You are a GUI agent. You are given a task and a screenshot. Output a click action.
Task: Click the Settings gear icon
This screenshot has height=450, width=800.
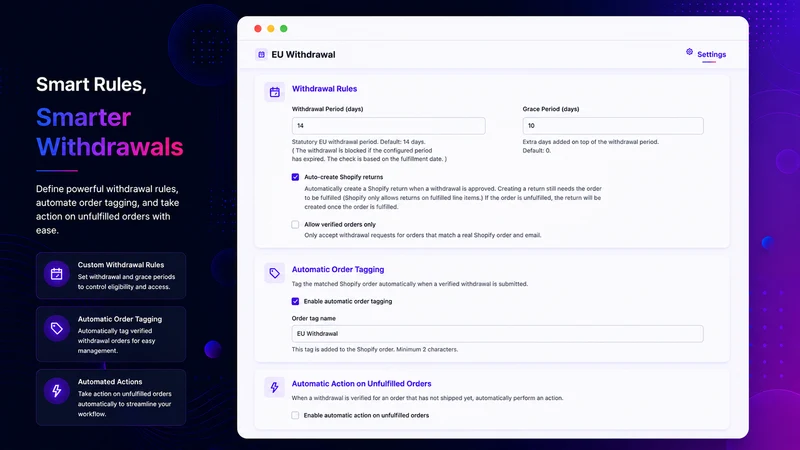(689, 52)
